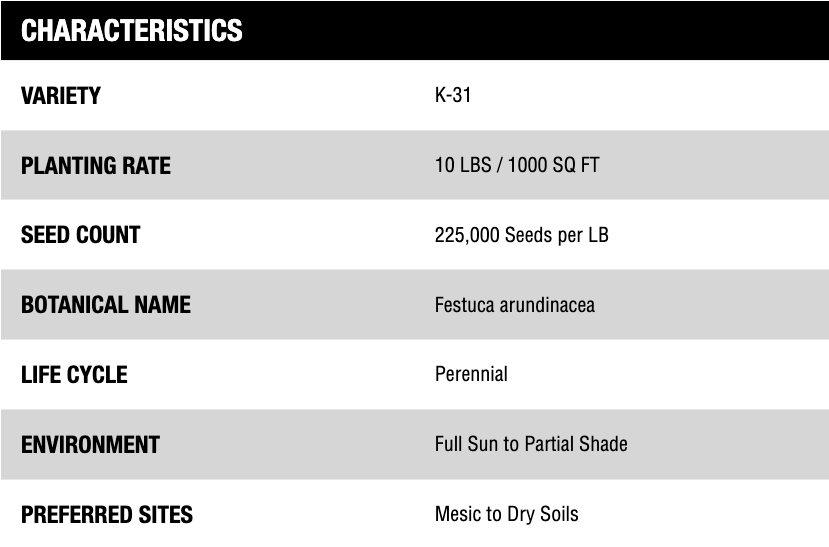
Task: Click the K-31 variety value
Action: (453, 96)
